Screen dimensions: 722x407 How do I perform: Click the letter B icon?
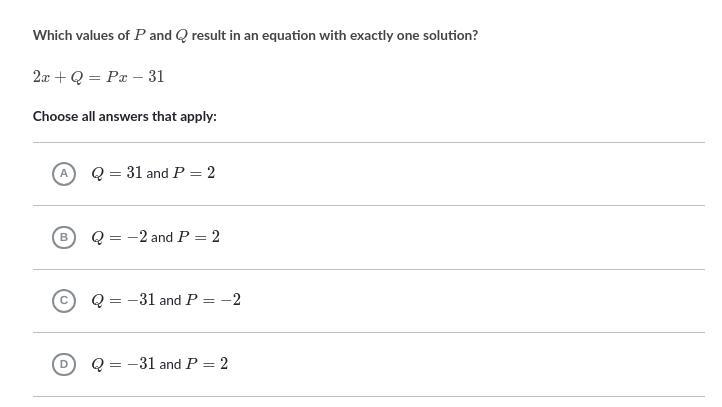[64, 237]
